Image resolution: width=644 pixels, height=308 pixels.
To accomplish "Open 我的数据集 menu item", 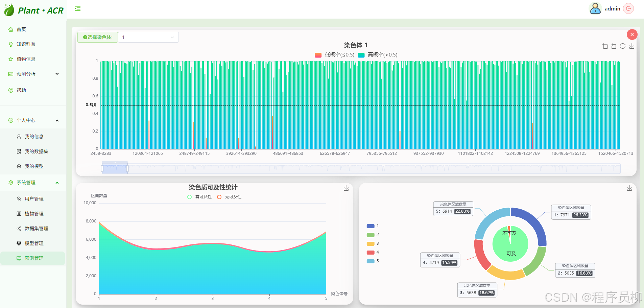I will click(x=33, y=151).
